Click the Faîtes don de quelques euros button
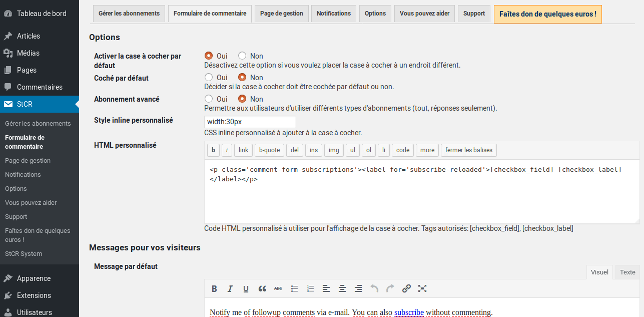 tap(547, 15)
